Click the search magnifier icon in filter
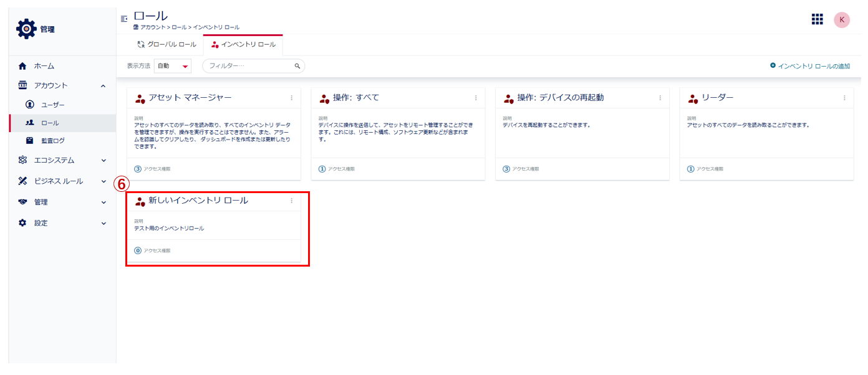This screenshot has height=375, width=868. [297, 66]
